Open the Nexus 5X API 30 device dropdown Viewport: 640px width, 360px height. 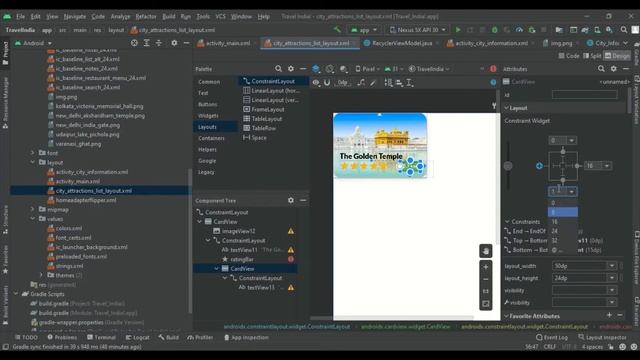pos(418,30)
